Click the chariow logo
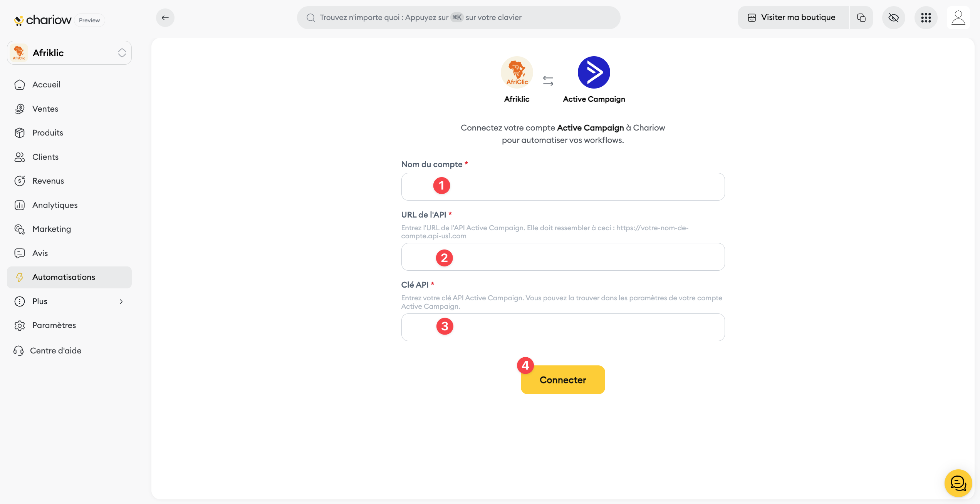Image resolution: width=980 pixels, height=504 pixels. tap(43, 20)
